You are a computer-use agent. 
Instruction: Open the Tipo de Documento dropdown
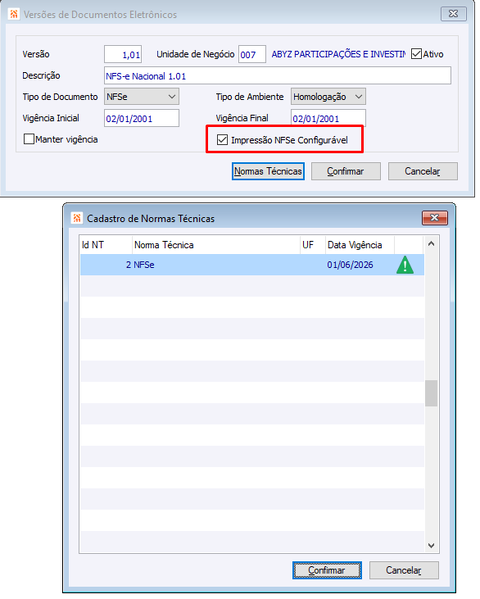point(141,97)
